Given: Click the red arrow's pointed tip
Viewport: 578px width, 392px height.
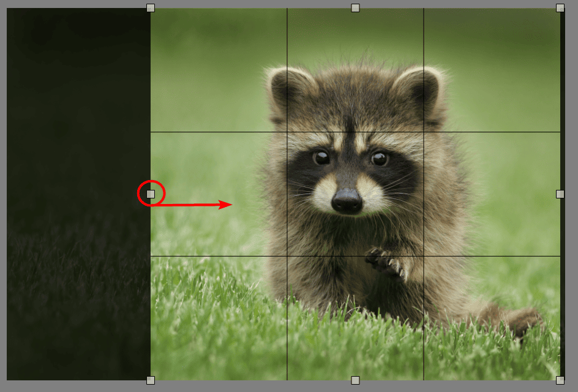Looking at the screenshot, I should tap(230, 205).
